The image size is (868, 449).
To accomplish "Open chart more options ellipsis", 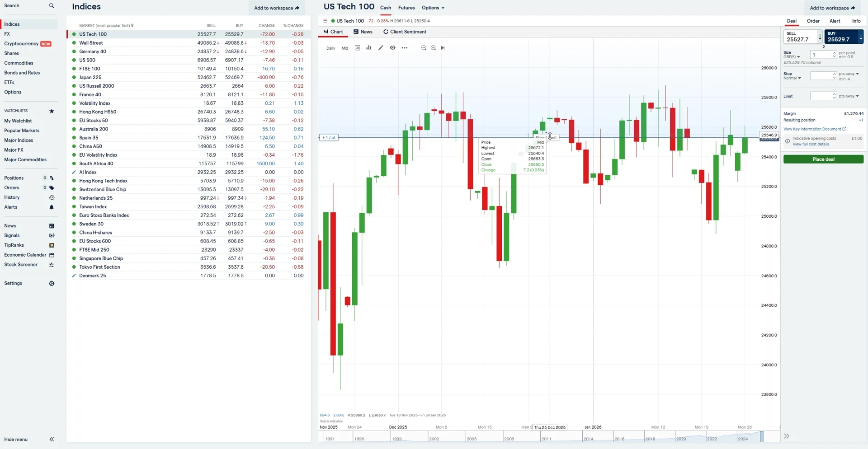I will click(405, 48).
